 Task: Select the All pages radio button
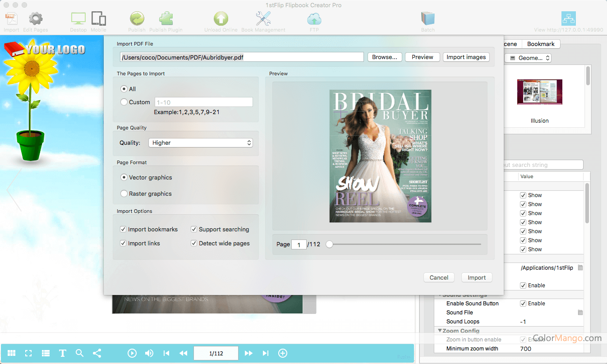(124, 89)
